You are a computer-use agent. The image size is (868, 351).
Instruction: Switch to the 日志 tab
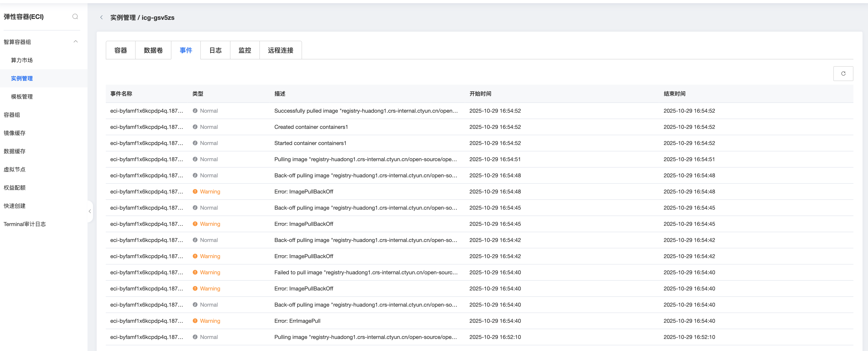(215, 50)
